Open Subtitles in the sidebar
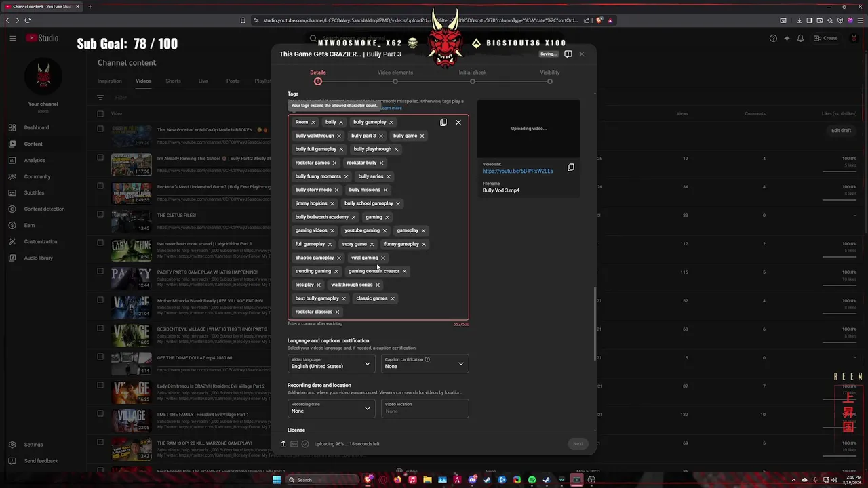 [43, 192]
